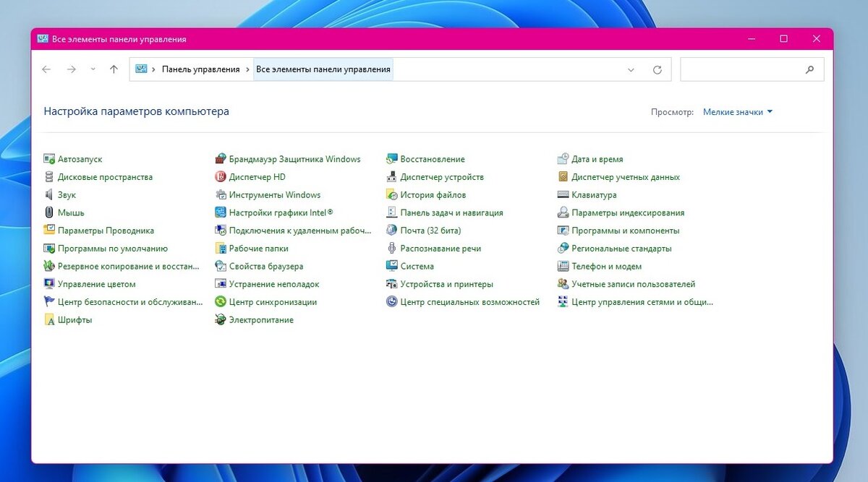The height and width of the screenshot is (482, 868).
Task: Expand the chevron after Панель управления
Action: [248, 69]
